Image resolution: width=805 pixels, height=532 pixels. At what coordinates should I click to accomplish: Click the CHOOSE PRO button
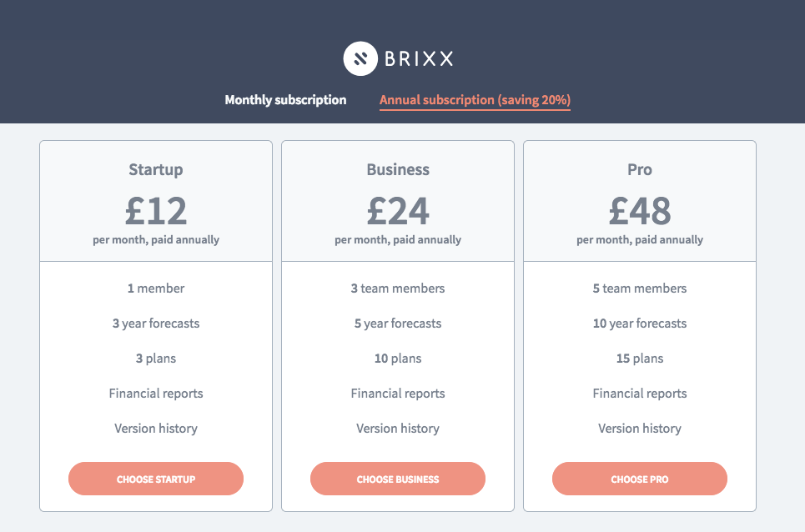coord(640,479)
